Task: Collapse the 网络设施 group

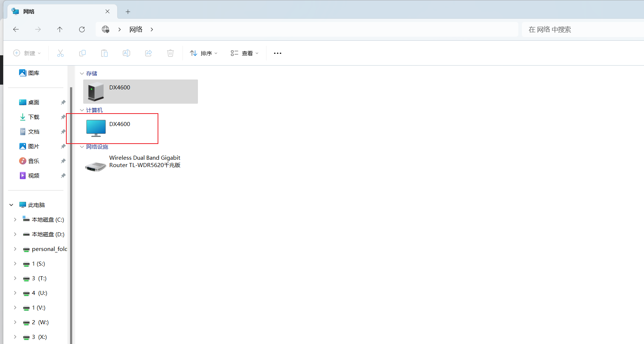Action: 82,147
